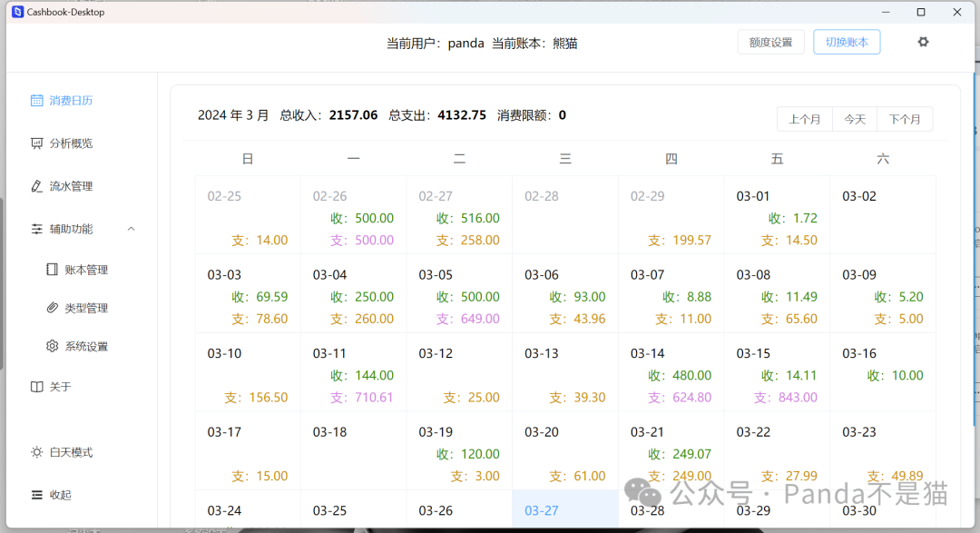The image size is (980, 533).
Task: Click the 关于 open-book icon
Action: [x=37, y=387]
